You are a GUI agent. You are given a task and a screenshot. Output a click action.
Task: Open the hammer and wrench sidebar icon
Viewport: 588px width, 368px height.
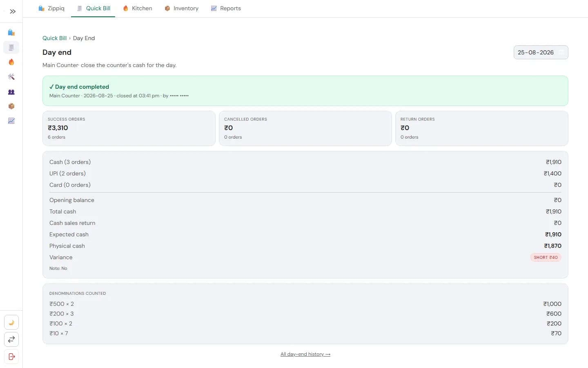click(x=11, y=77)
